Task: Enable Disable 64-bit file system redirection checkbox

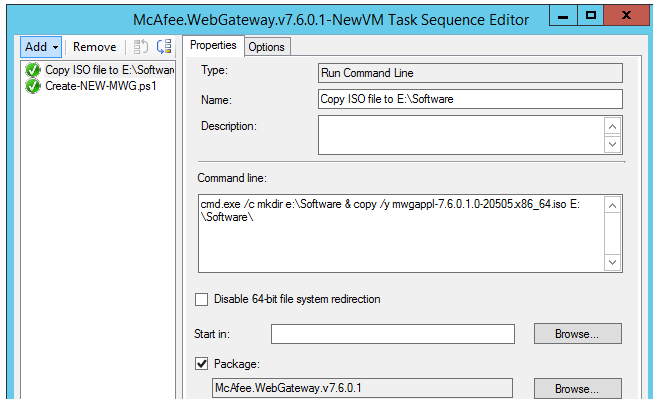Action: pyautogui.click(x=202, y=299)
